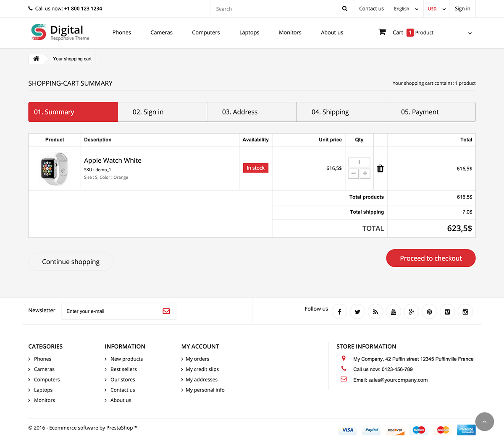Open the Laptops menu
Image resolution: width=504 pixels, height=441 pixels.
[249, 32]
